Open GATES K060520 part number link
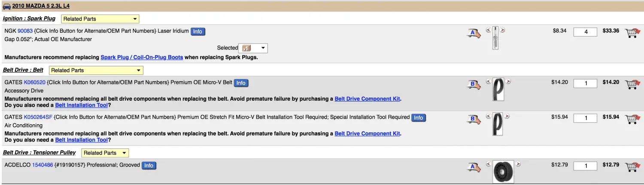The height and width of the screenshot is (185, 644). click(34, 82)
